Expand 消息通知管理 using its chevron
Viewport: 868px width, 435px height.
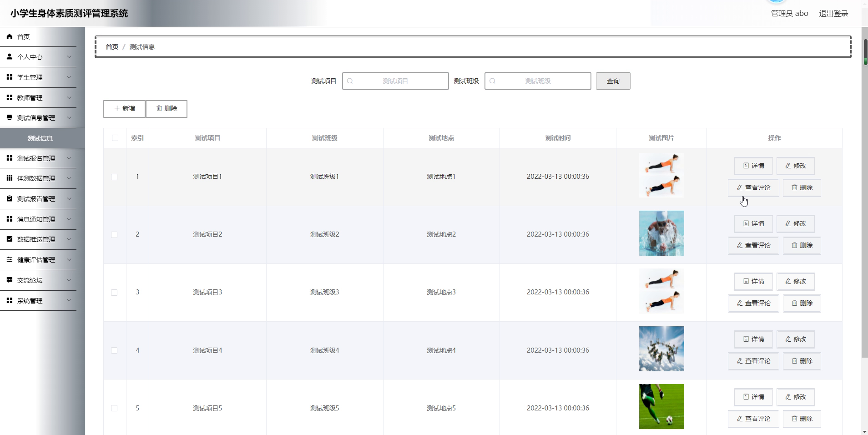click(x=69, y=219)
